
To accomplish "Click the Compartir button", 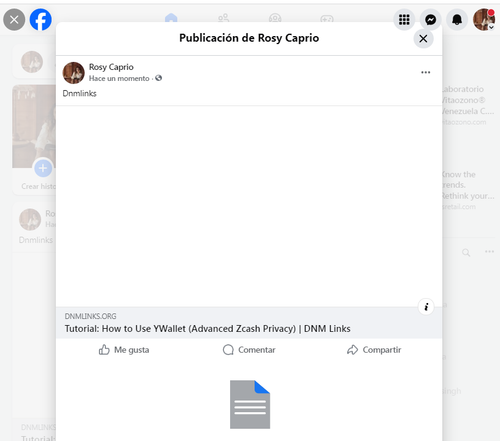I will click(x=374, y=350).
